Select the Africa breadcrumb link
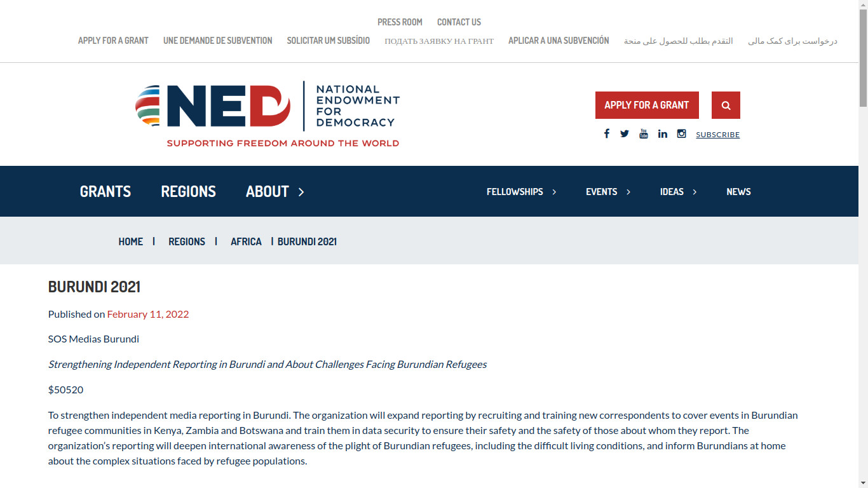The image size is (868, 488). 246,241
